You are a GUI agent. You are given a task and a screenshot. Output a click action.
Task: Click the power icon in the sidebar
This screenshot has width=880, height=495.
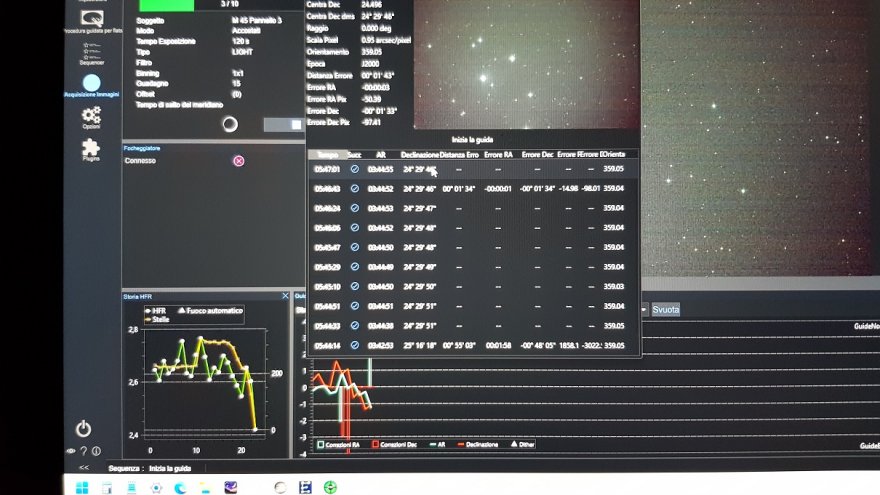coord(83,428)
